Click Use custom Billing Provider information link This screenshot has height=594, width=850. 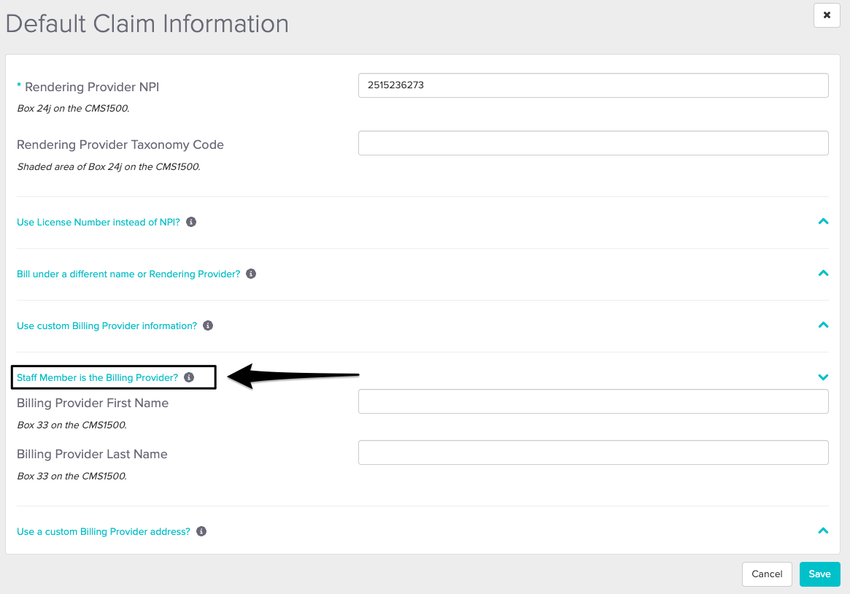click(107, 326)
